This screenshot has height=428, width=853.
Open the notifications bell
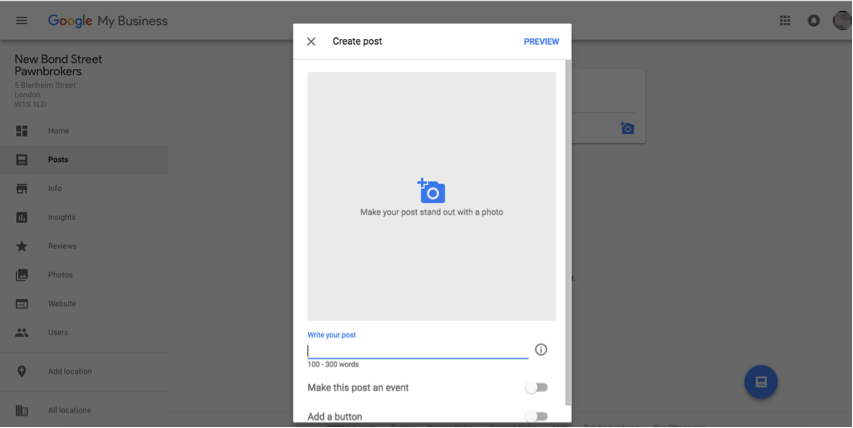pos(813,21)
